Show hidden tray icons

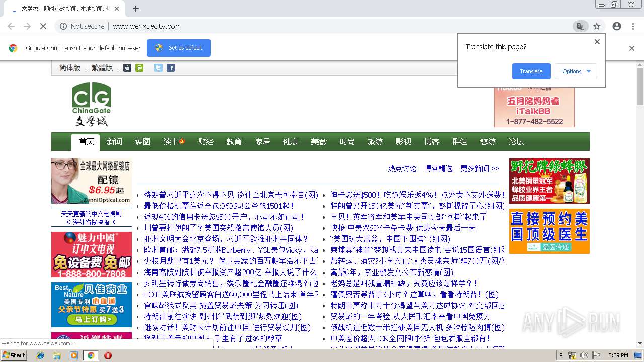(561, 355)
